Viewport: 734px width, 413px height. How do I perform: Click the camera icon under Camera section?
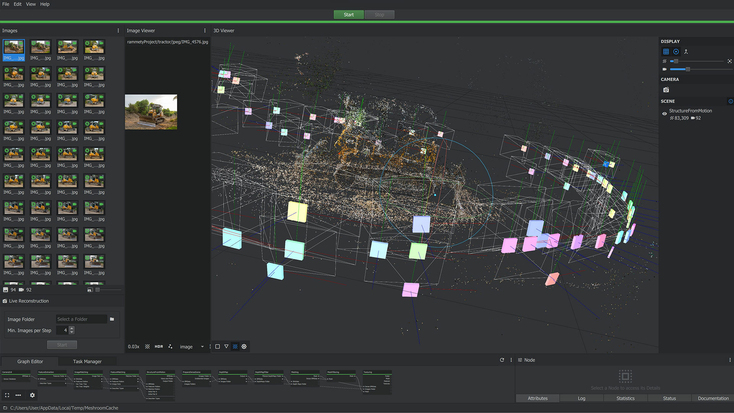tap(666, 90)
